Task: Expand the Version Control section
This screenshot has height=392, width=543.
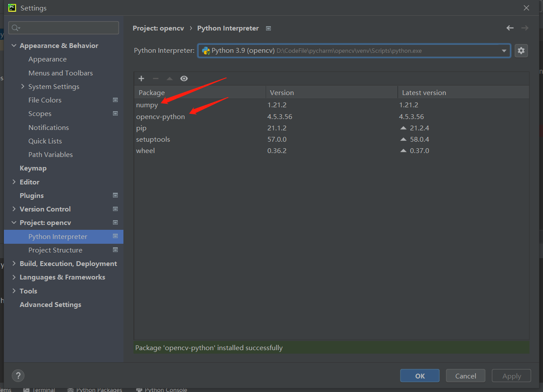Action: pos(14,209)
